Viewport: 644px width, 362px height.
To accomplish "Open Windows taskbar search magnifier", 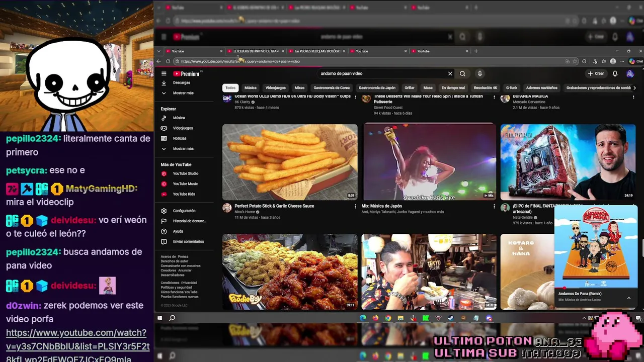I will pyautogui.click(x=172, y=318).
